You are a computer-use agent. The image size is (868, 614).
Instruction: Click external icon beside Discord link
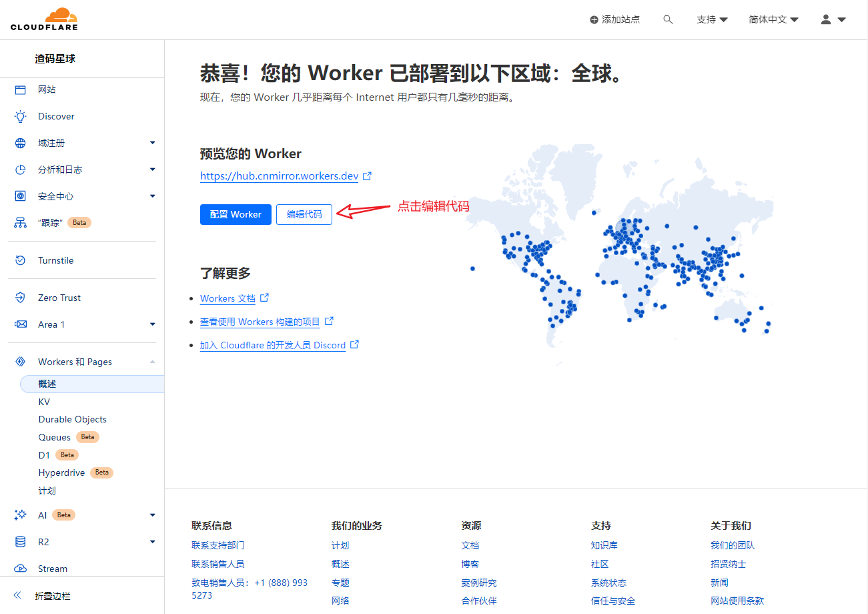coord(355,344)
